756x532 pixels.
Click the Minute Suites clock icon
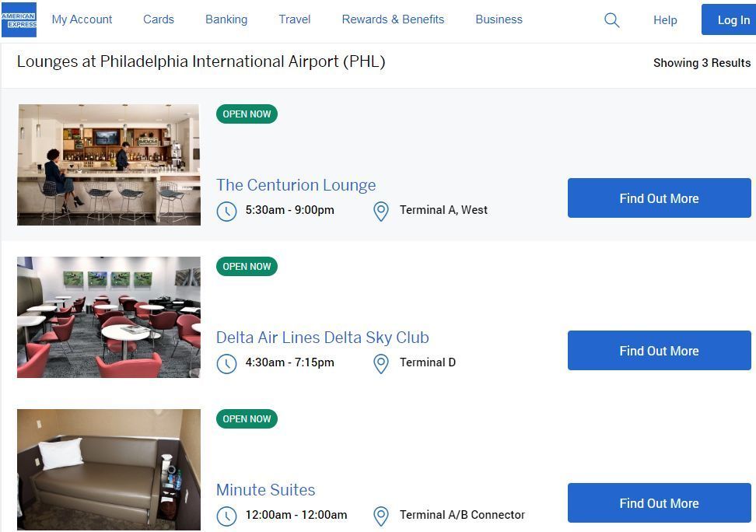pyautogui.click(x=226, y=516)
